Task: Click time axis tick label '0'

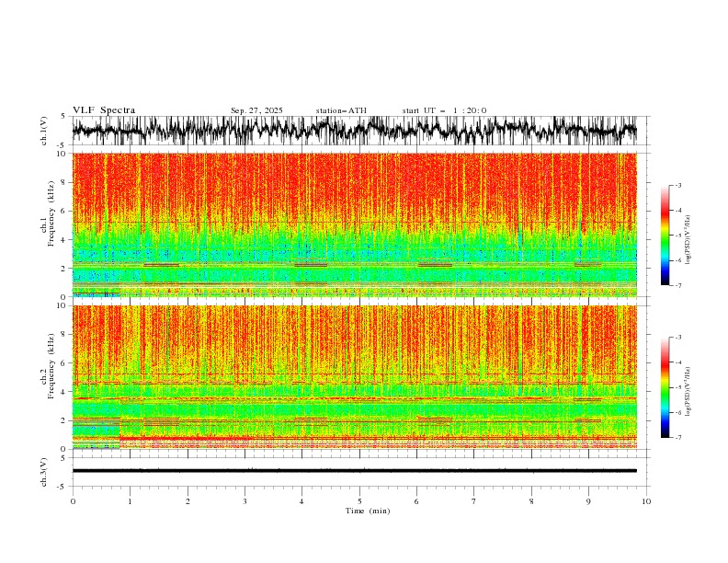Action: tap(73, 501)
